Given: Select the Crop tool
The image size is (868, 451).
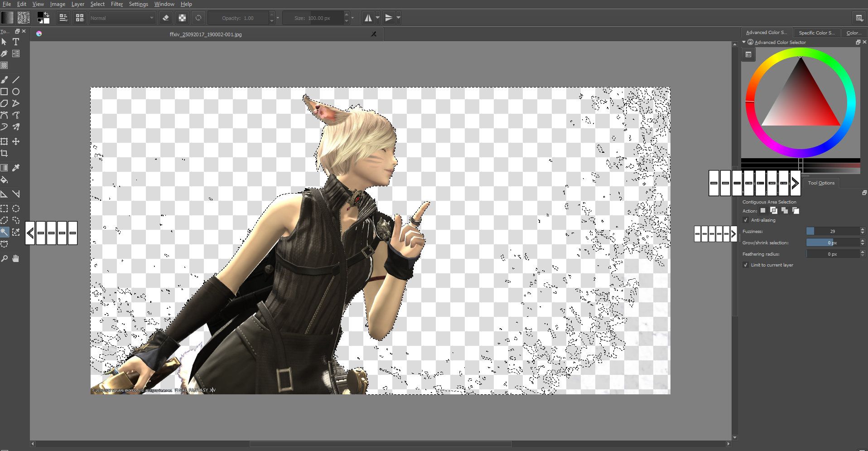Looking at the screenshot, I should (x=4, y=153).
